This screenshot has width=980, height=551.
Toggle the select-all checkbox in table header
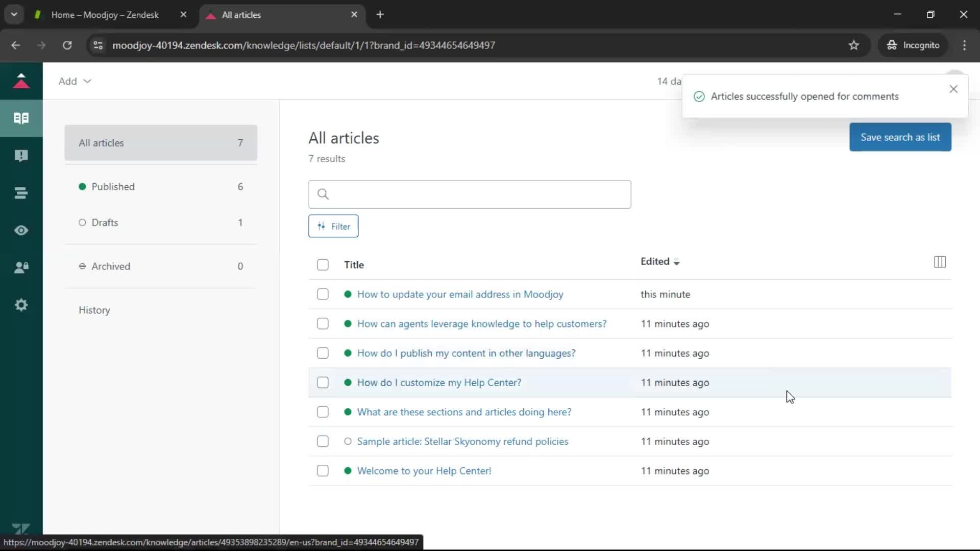coord(323,265)
